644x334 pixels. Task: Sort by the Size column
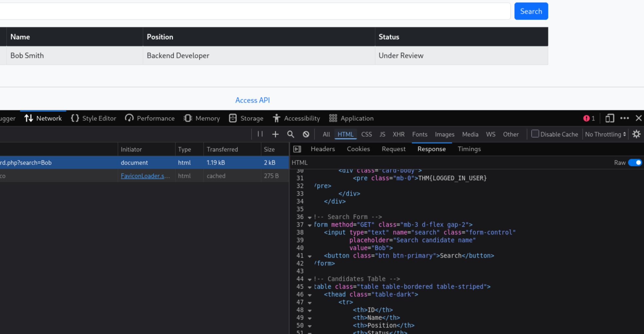coord(275,149)
